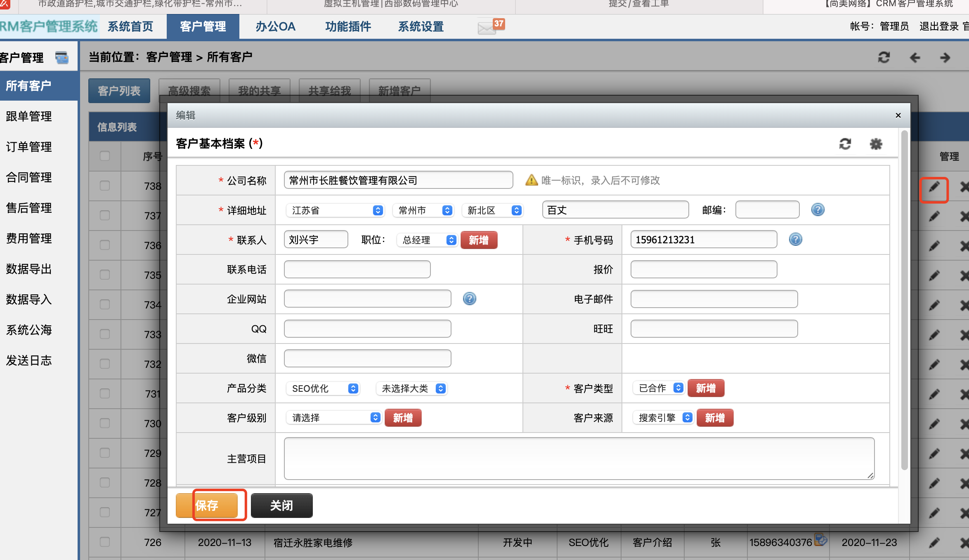
Task: Click edit pencil icon for row 726
Action: click(x=934, y=543)
